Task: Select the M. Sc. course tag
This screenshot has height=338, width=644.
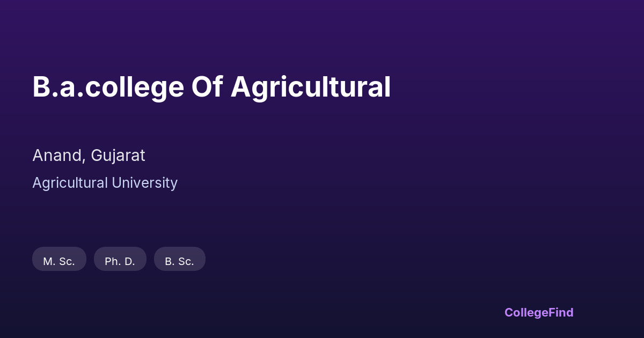Action: [x=59, y=261]
